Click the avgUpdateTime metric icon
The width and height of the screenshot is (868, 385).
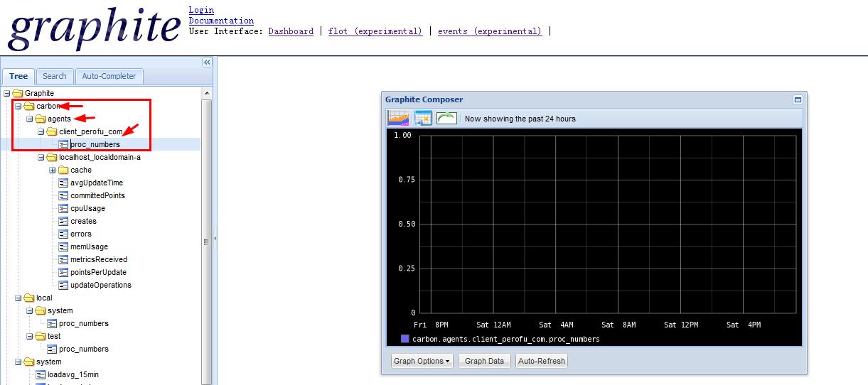(64, 183)
